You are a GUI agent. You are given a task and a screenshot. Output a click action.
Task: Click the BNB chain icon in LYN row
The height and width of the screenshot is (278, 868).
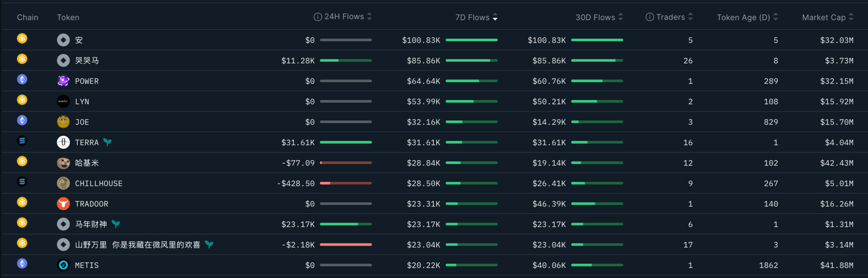pyautogui.click(x=22, y=100)
